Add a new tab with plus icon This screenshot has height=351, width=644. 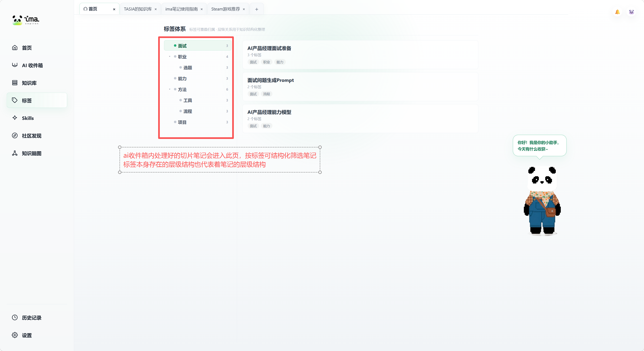coord(256,9)
